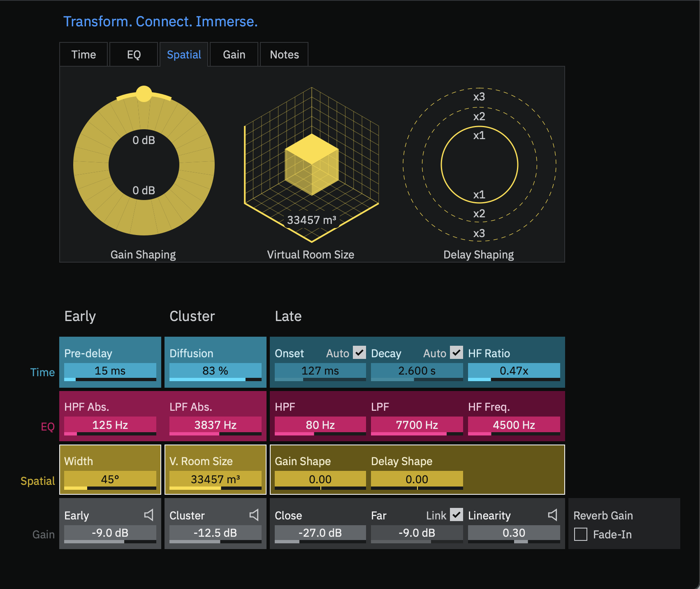Screen dimensions: 700x589
Task: Click the Early gain -9.0 dB slider
Action: [110, 534]
